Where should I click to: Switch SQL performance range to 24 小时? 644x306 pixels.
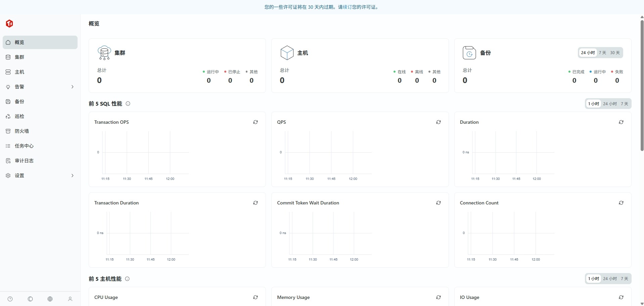tap(610, 104)
